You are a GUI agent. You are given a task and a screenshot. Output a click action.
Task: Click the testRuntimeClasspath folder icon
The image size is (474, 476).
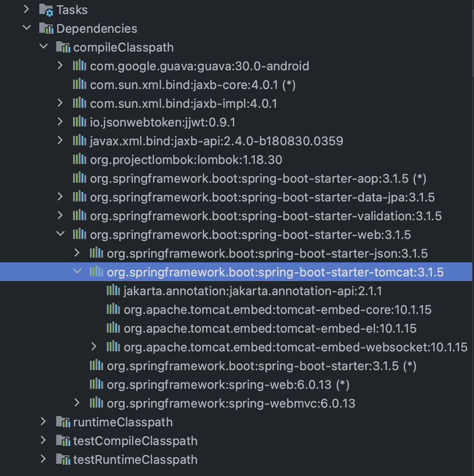(x=63, y=459)
